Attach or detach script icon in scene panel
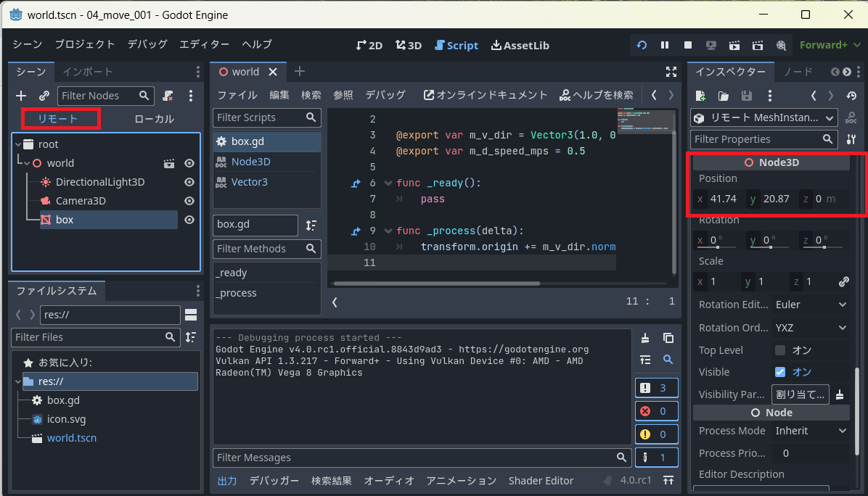Screen dimensions: 868x496 click(168, 96)
